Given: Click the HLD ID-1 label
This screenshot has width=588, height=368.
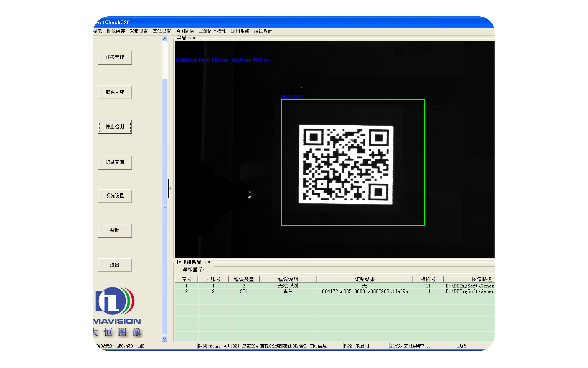Looking at the screenshot, I should pyautogui.click(x=292, y=97).
